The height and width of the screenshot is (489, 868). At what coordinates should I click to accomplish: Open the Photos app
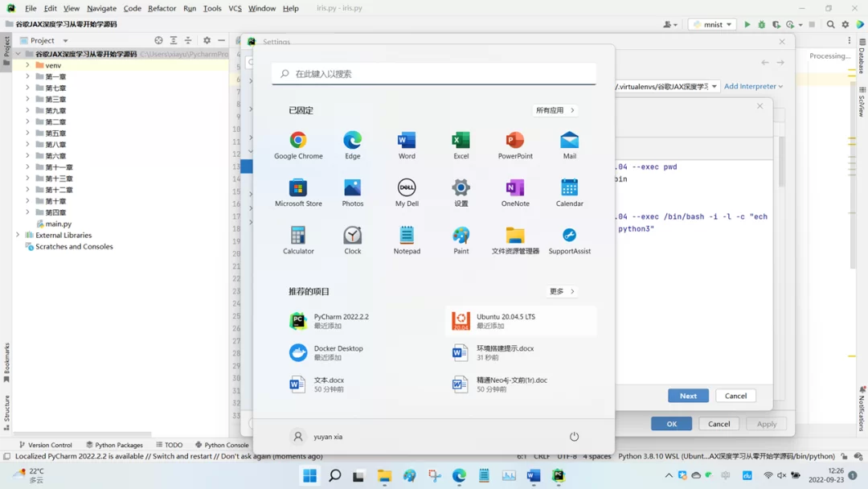pos(352,193)
